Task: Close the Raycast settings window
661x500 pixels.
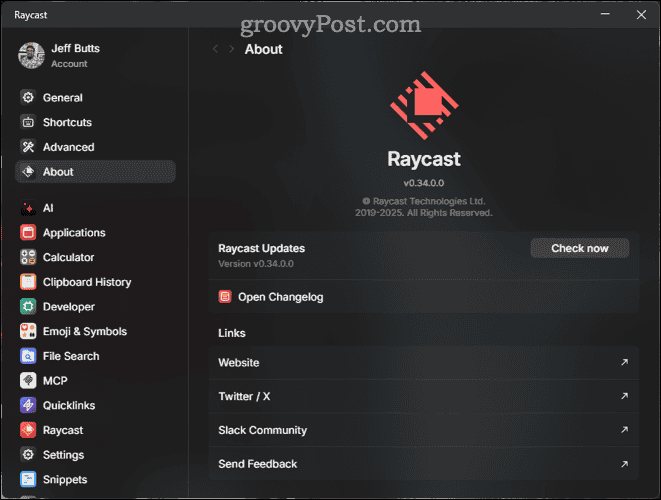Action: pyautogui.click(x=641, y=15)
